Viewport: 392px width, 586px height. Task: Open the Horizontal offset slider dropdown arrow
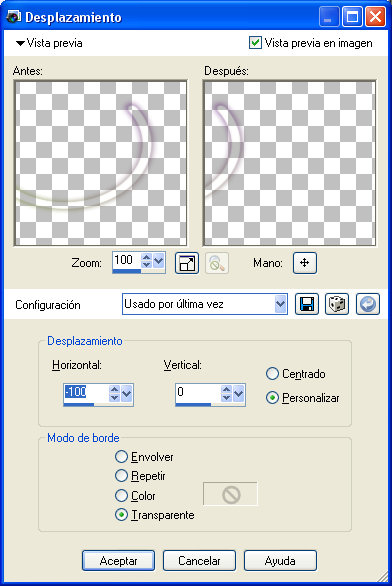click(x=127, y=393)
